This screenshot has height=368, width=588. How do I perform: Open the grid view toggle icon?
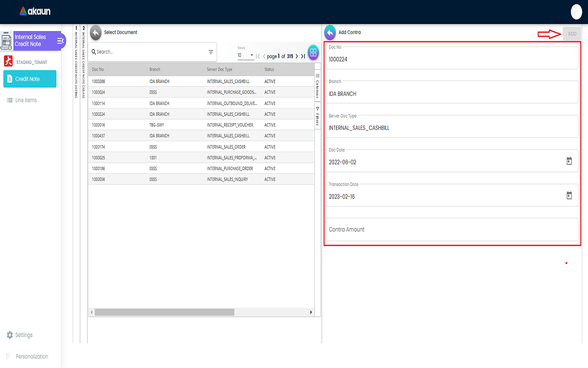tap(313, 52)
